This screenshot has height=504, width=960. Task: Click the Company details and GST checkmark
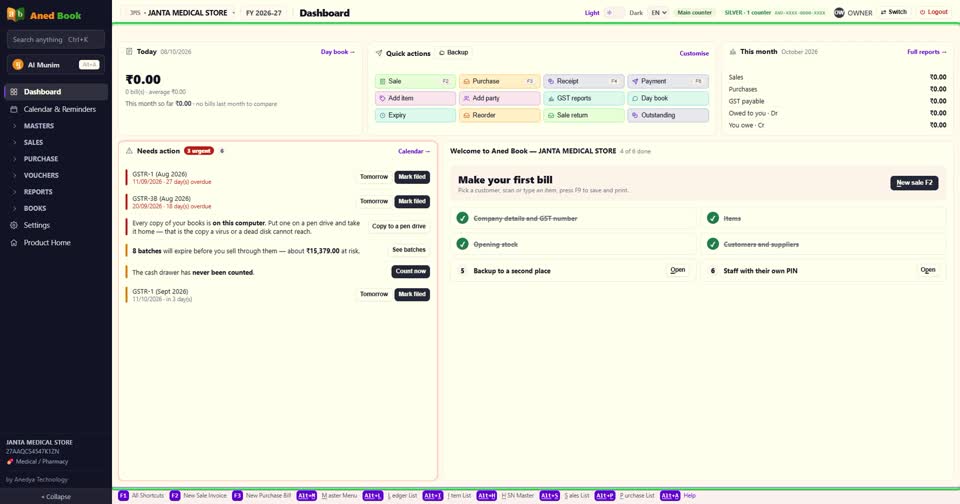click(462, 218)
